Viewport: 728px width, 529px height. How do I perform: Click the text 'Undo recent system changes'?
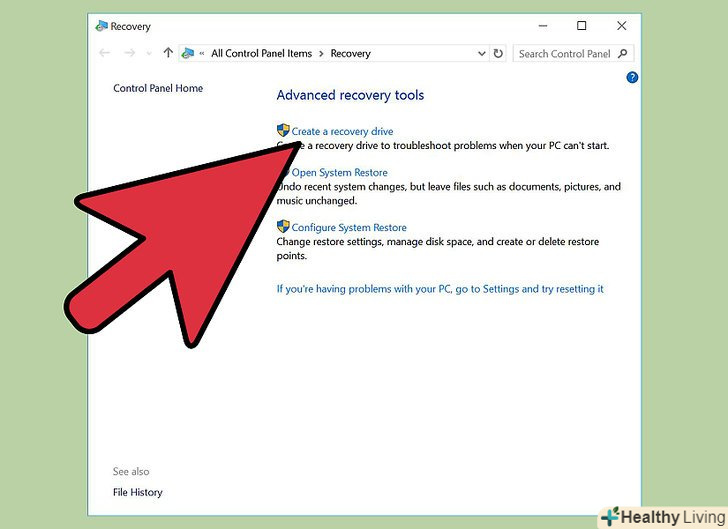pos(341,187)
